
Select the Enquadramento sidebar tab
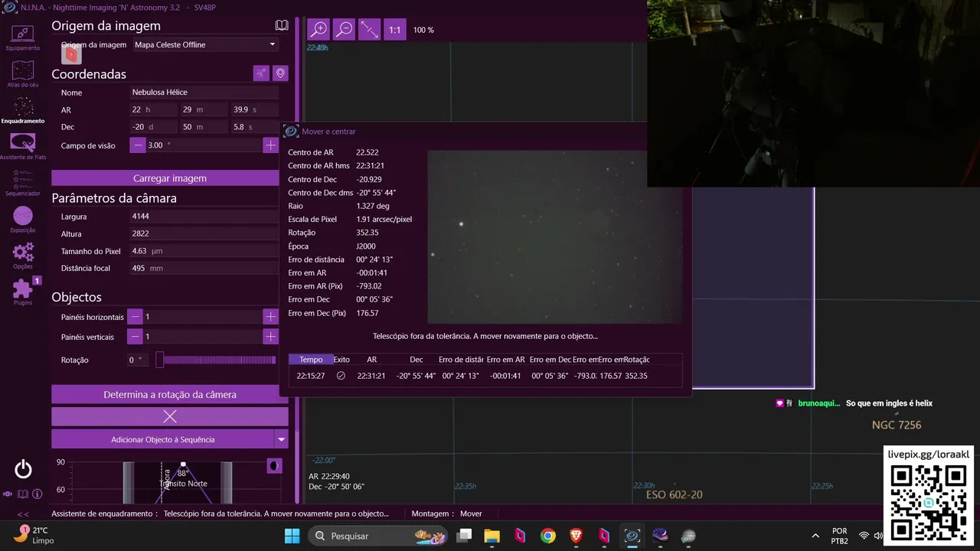(x=22, y=110)
